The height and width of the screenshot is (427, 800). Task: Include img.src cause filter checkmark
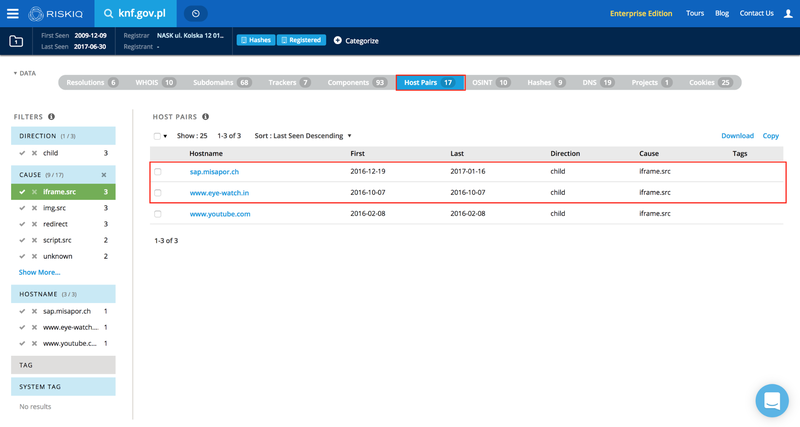22,208
